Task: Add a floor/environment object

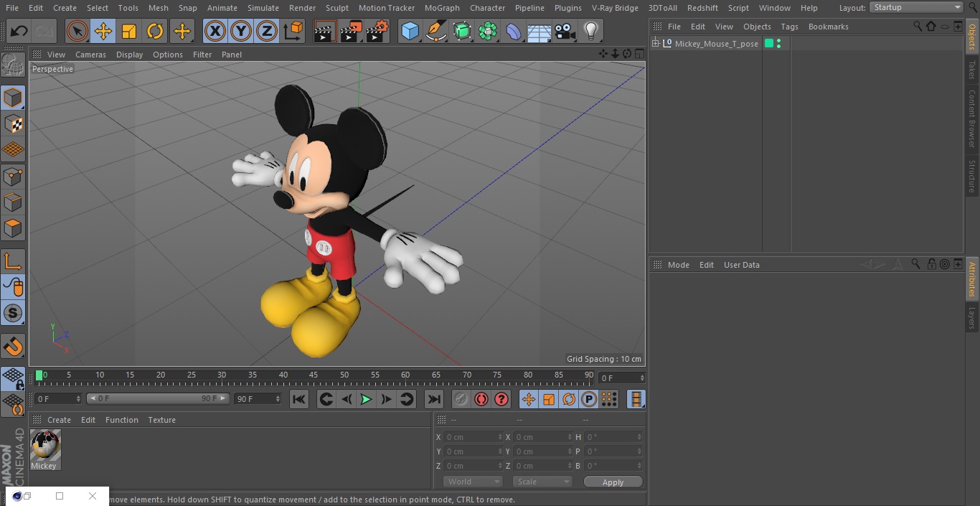Action: pyautogui.click(x=540, y=31)
